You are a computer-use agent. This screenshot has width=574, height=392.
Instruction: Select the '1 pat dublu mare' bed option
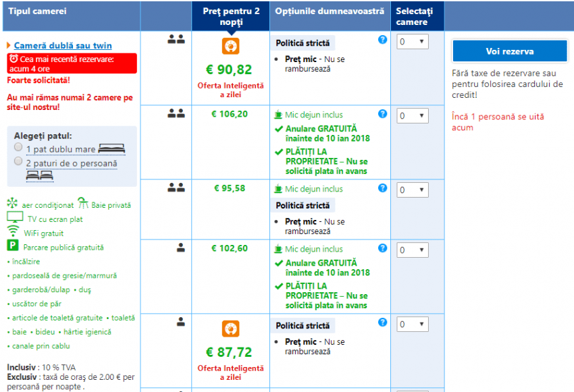tap(18, 147)
